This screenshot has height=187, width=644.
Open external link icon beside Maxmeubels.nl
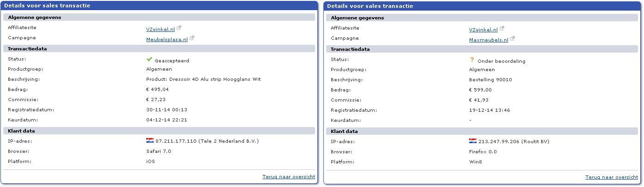click(512, 39)
